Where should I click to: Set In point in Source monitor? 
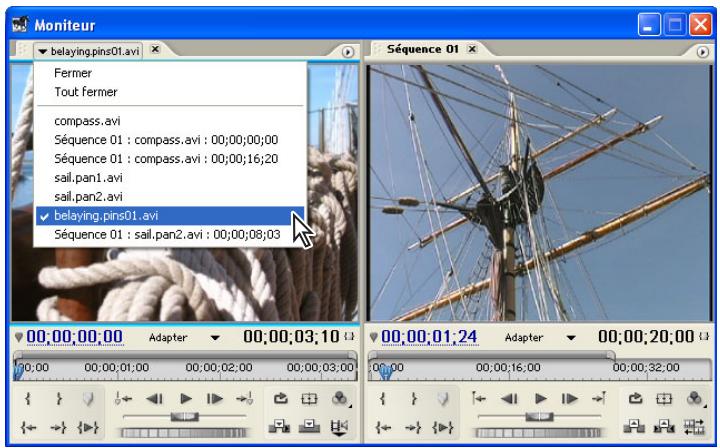[28, 398]
